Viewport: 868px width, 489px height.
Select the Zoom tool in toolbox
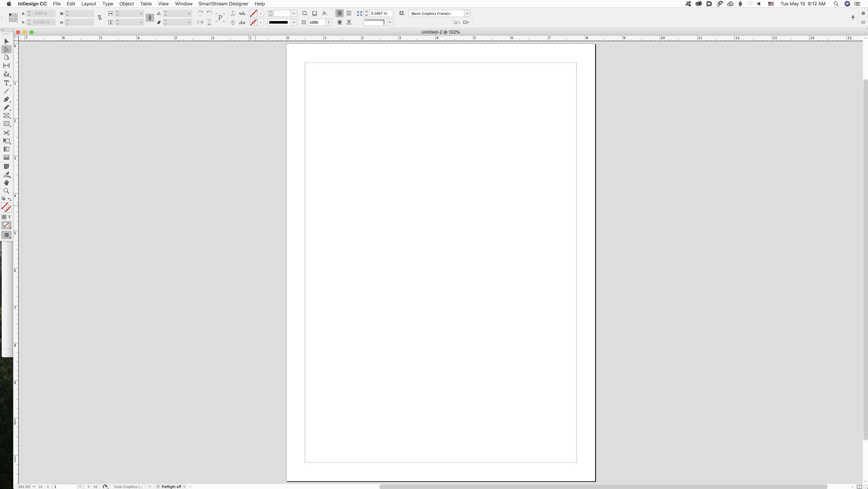(x=6, y=191)
